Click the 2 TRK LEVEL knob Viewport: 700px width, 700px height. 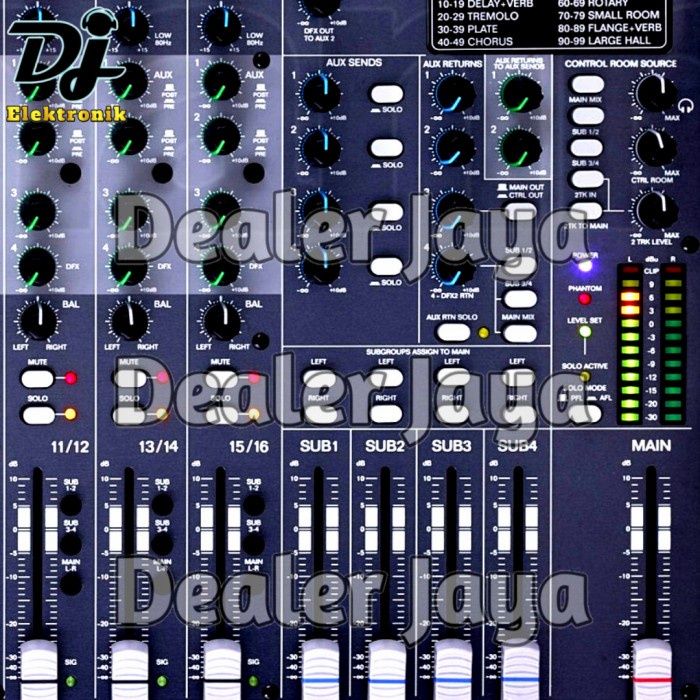click(x=651, y=210)
